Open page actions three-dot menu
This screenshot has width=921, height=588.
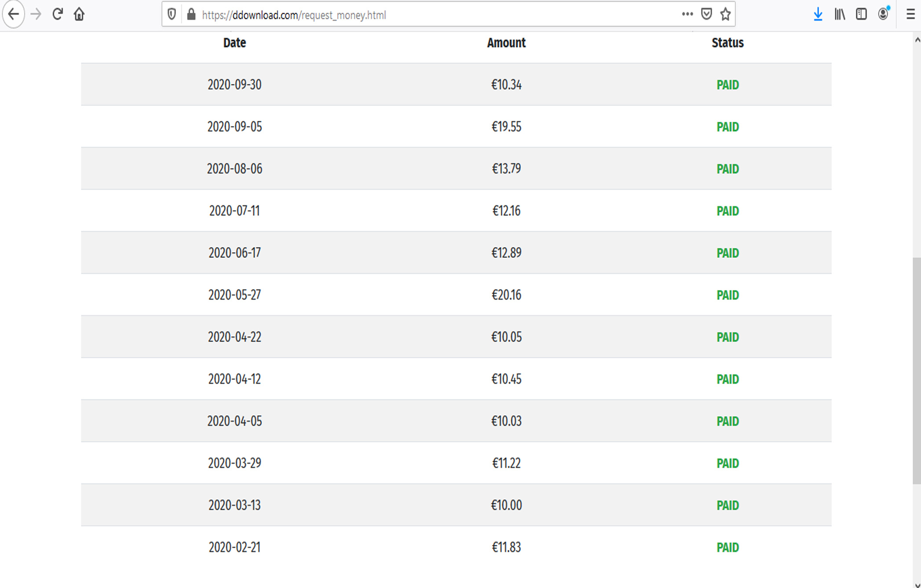coord(687,14)
